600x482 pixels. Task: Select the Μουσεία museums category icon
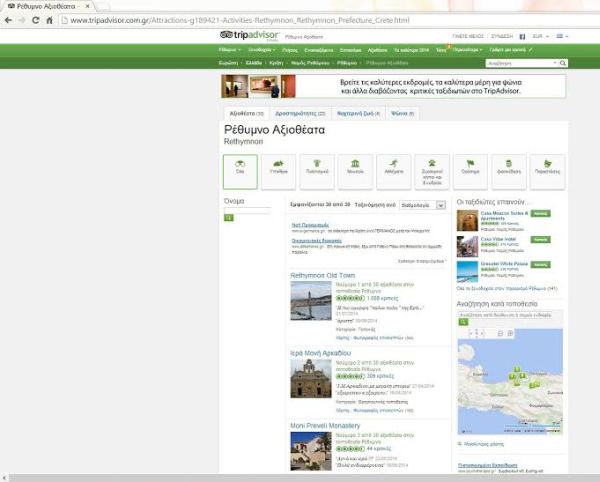click(x=355, y=172)
